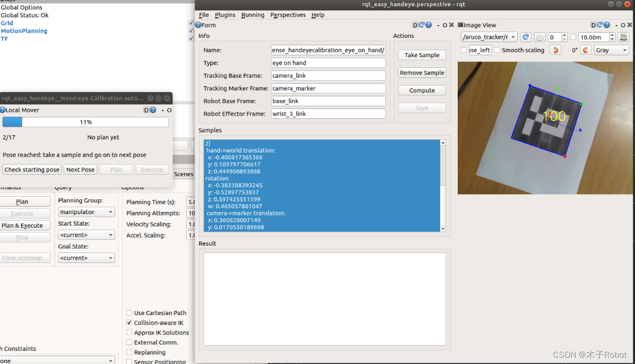Close the Image View panel
The width and height of the screenshot is (635, 364).
pos(630,25)
